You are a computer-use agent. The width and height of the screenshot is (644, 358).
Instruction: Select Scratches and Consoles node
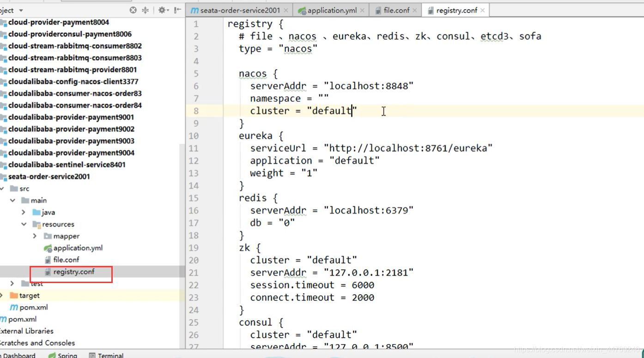37,343
